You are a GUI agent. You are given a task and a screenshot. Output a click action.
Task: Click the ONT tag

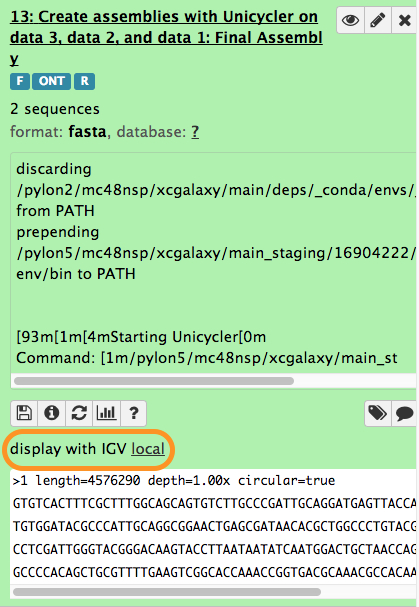click(x=52, y=81)
